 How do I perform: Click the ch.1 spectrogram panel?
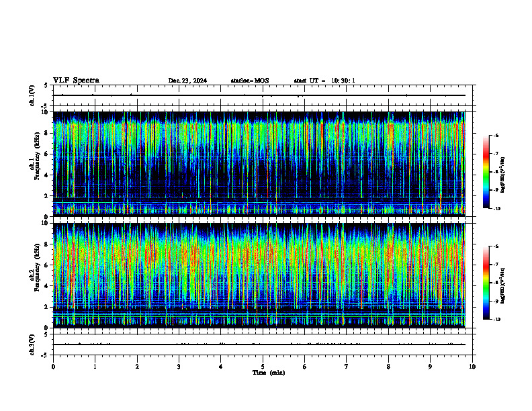click(x=259, y=164)
